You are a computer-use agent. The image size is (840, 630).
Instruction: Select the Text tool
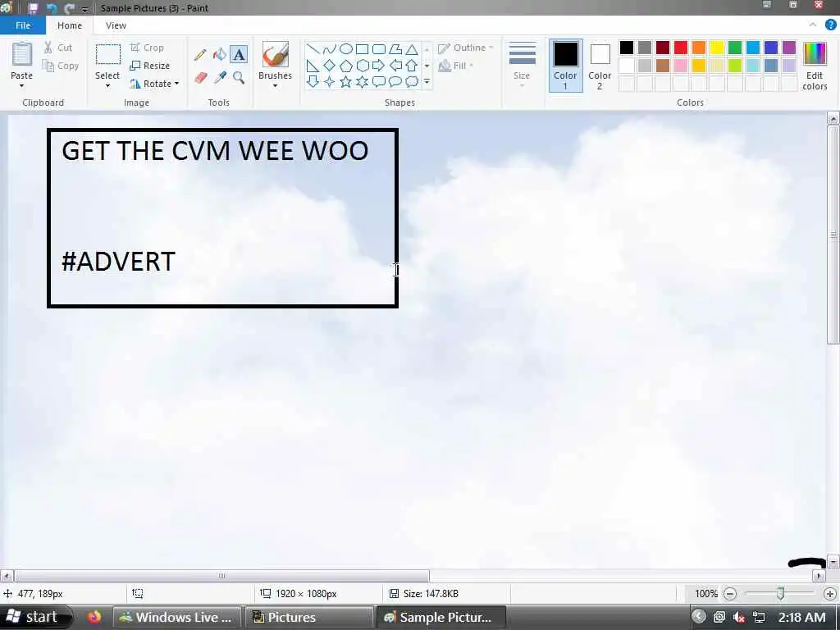pyautogui.click(x=239, y=55)
